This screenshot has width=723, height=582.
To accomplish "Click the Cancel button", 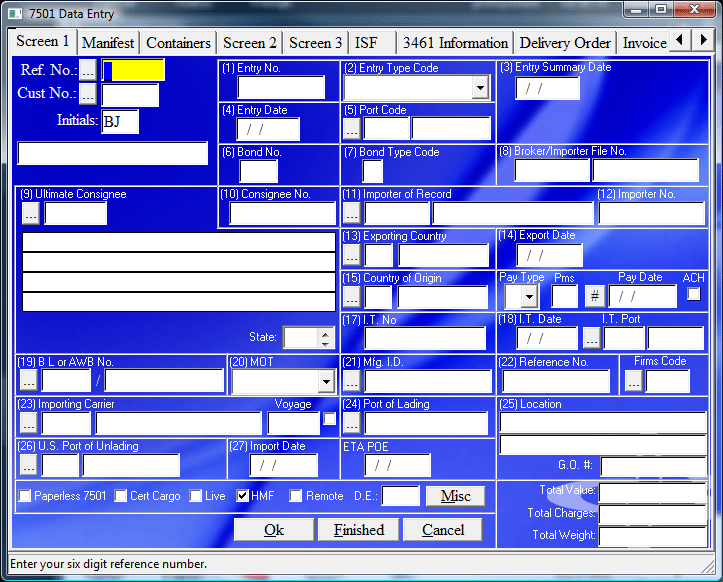I will (x=443, y=530).
